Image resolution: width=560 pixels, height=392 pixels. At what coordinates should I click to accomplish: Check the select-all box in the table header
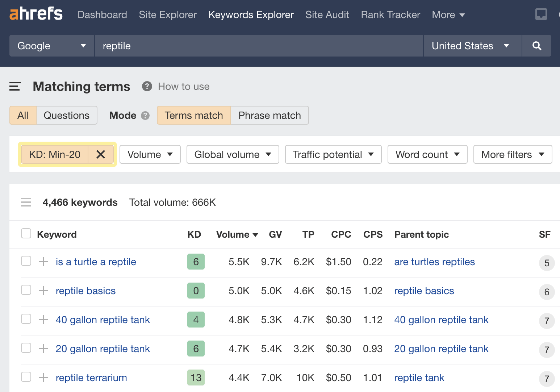click(26, 233)
